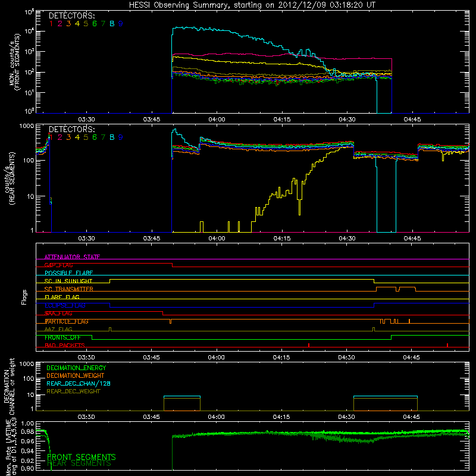Click 03:45 tick under flags panel
Image resolution: width=476 pixels, height=476 pixels.
pyautogui.click(x=152, y=358)
